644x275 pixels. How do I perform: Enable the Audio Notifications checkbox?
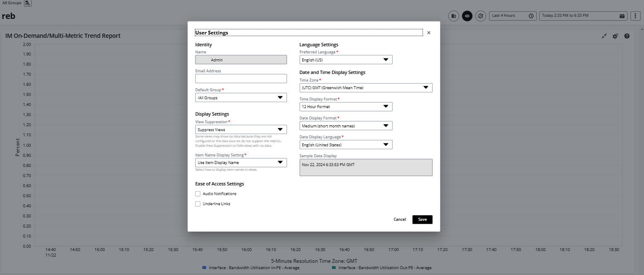(198, 194)
